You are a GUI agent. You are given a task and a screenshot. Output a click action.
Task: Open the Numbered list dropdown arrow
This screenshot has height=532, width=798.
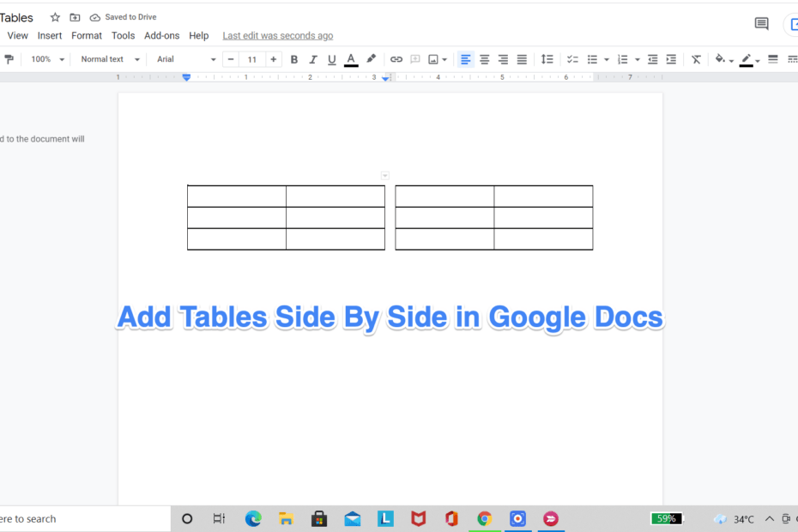coord(638,60)
